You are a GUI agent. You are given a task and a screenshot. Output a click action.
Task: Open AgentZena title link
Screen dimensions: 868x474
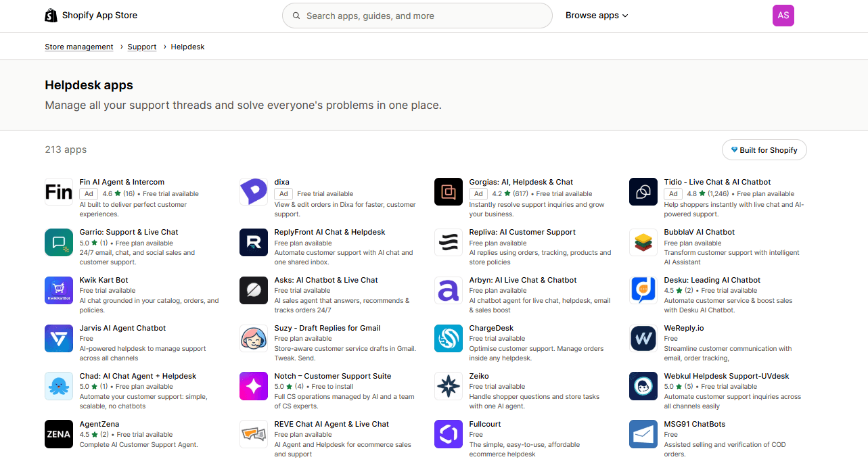point(99,424)
